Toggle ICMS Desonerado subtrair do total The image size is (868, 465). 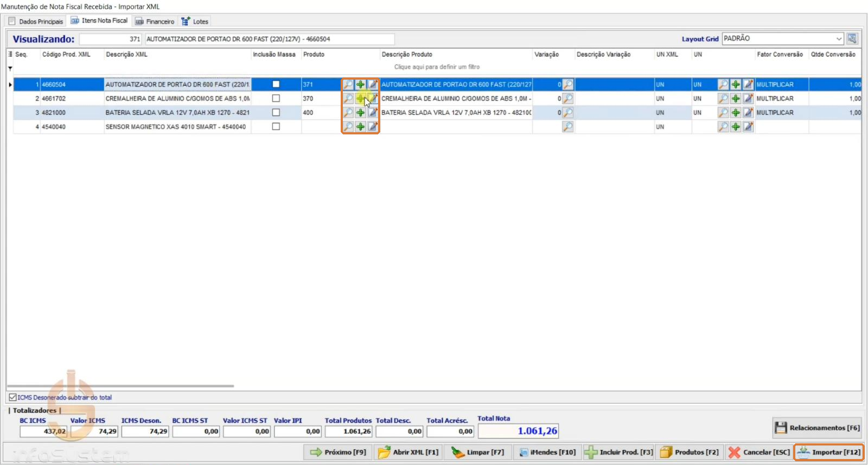coord(13,397)
